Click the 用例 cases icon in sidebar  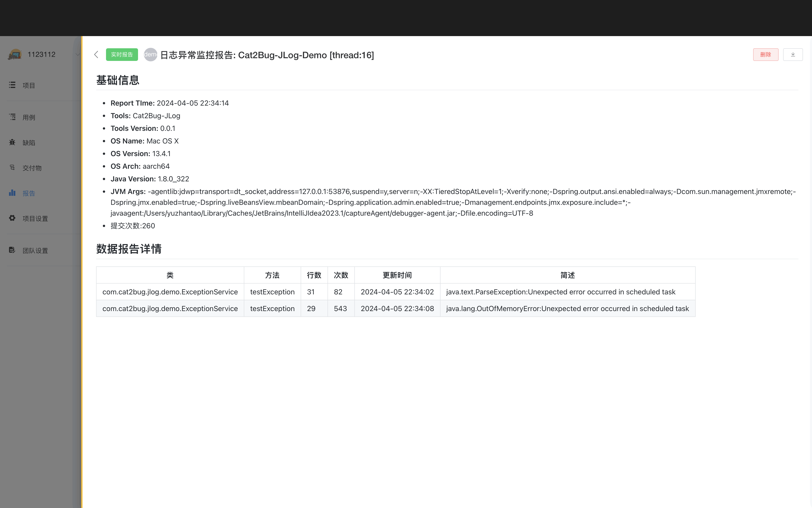click(x=12, y=117)
